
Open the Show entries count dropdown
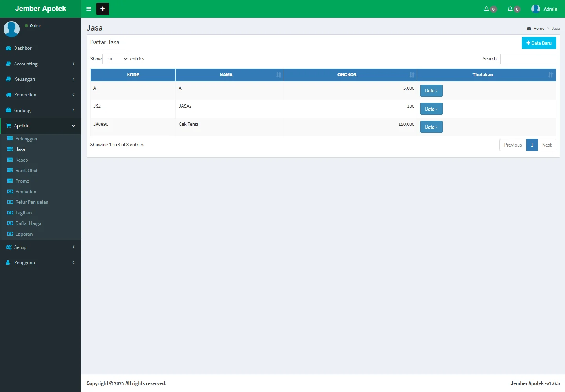point(116,59)
